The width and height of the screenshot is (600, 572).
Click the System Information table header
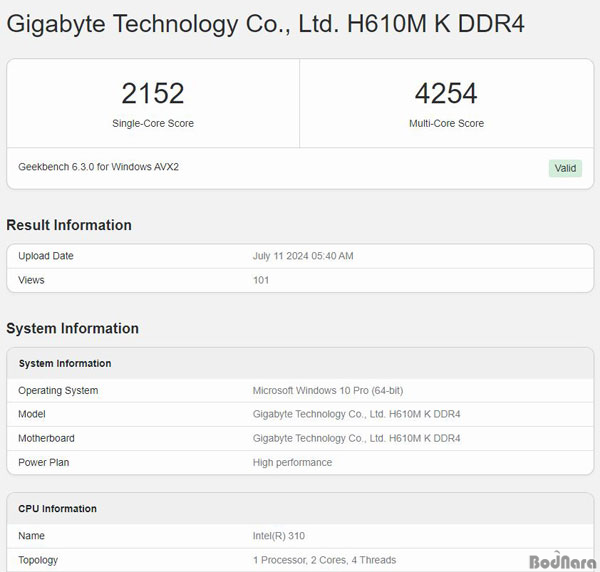[65, 363]
